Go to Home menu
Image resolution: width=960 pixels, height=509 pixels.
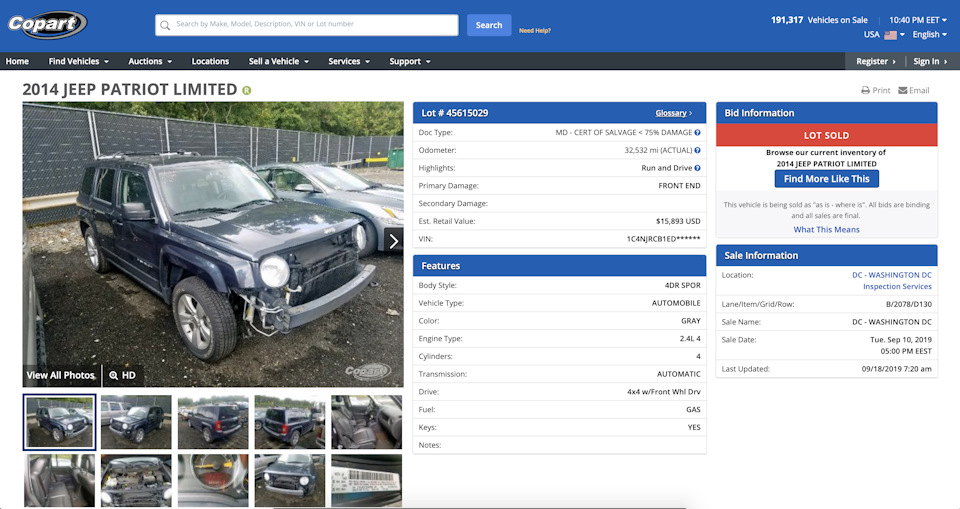[17, 61]
